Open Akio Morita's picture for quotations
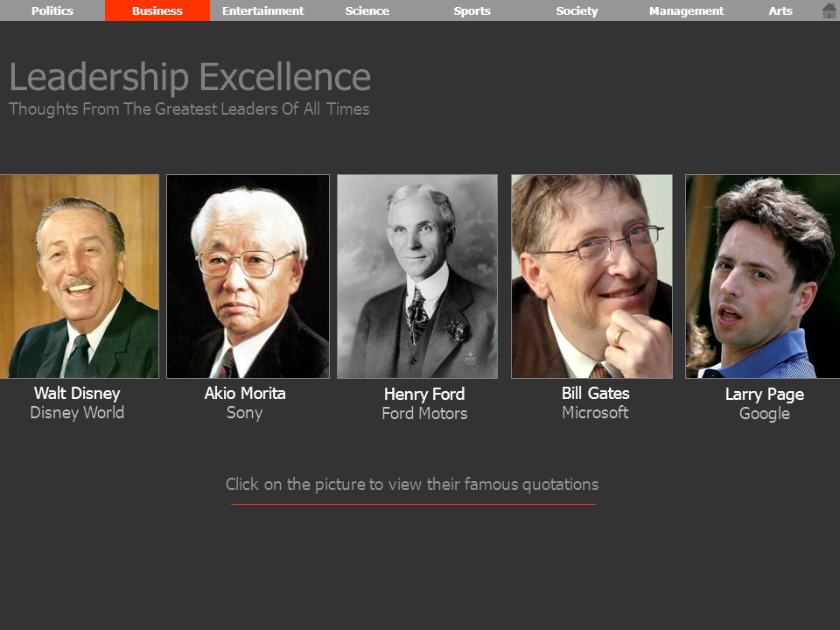 point(248,276)
